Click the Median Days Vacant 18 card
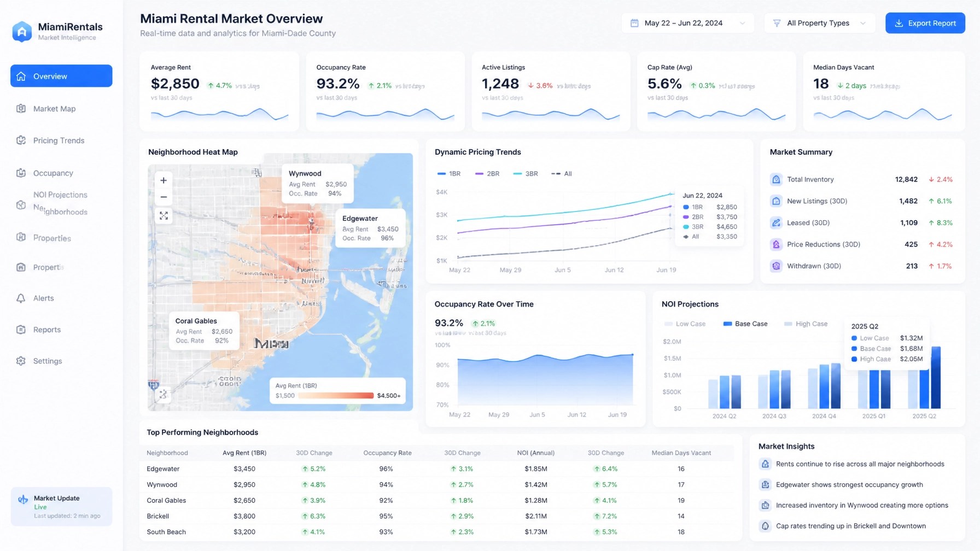The width and height of the screenshot is (980, 551). tap(884, 91)
